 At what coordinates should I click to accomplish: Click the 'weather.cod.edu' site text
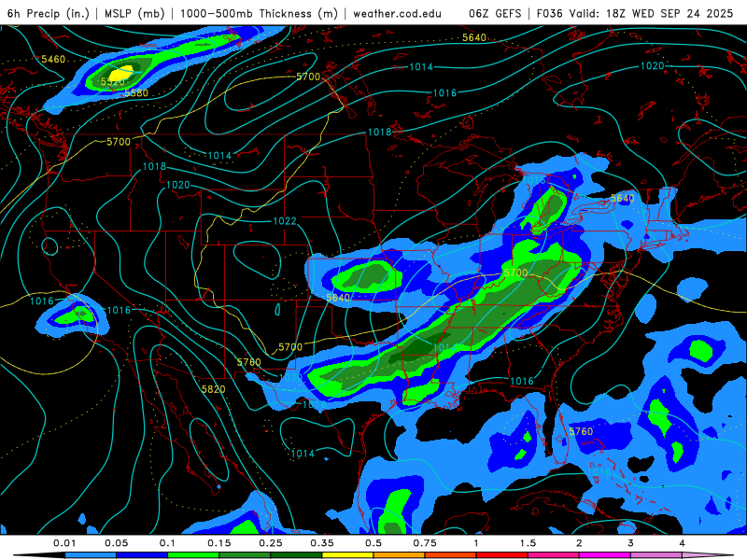397,13
